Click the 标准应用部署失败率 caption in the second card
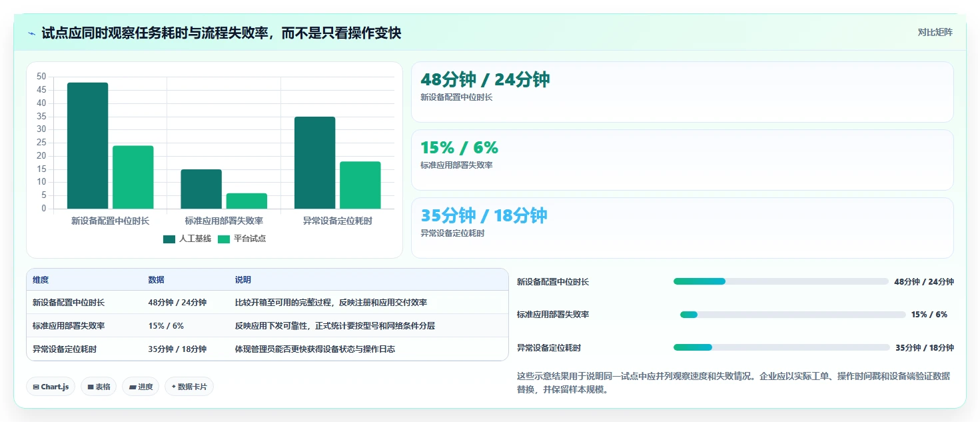The width and height of the screenshot is (980, 422). click(x=456, y=165)
